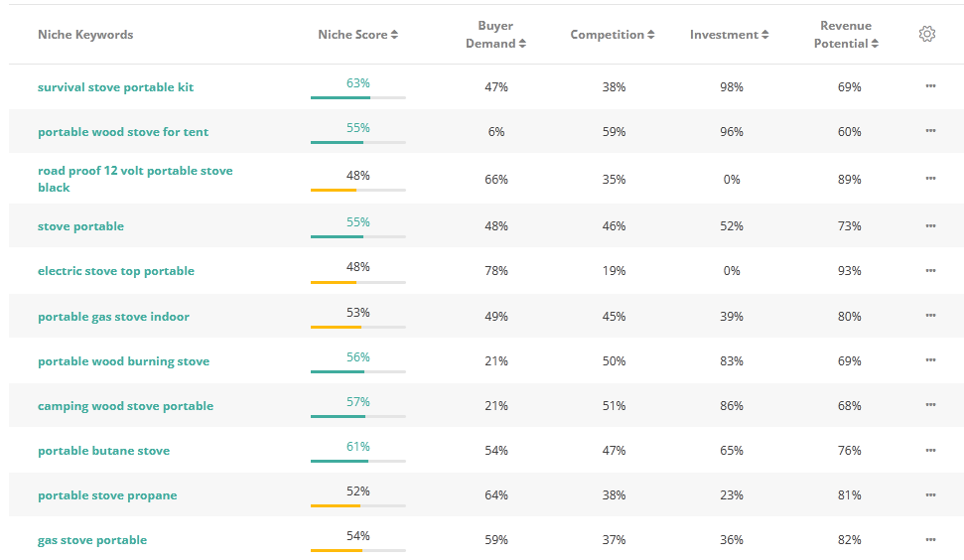Sort table by Revenue Potential column
964x560 pixels.
(x=846, y=35)
